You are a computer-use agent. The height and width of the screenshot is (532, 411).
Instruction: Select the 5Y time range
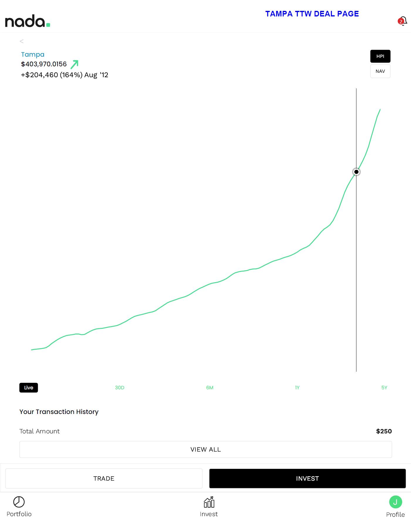click(384, 388)
